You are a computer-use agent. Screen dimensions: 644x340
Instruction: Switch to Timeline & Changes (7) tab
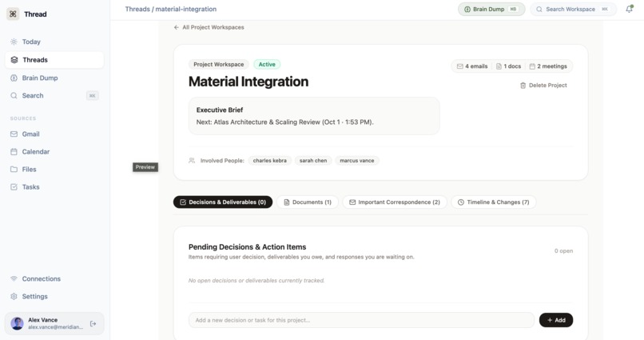(x=494, y=202)
